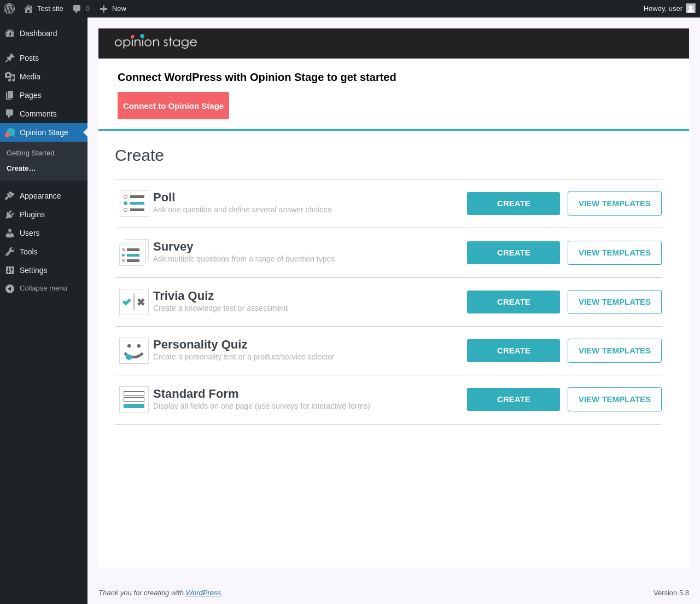Click Collapse menu text
The image size is (700, 604).
tap(43, 288)
